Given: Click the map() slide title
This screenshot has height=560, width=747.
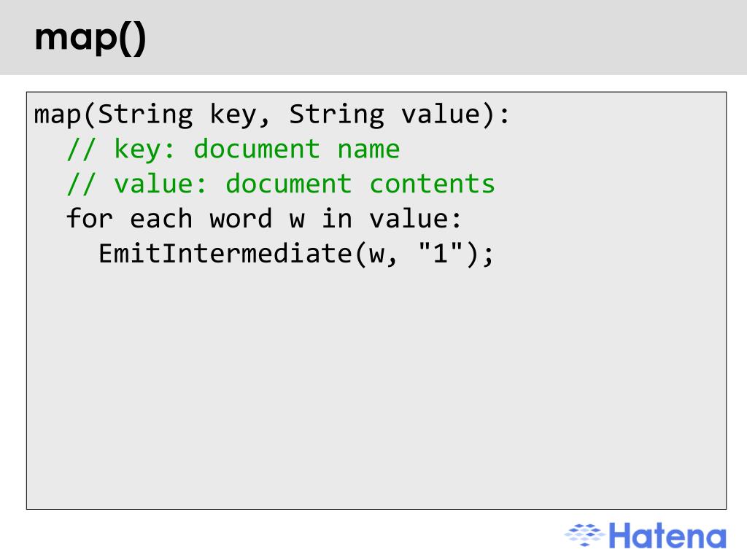Looking at the screenshot, I should pos(90,39).
